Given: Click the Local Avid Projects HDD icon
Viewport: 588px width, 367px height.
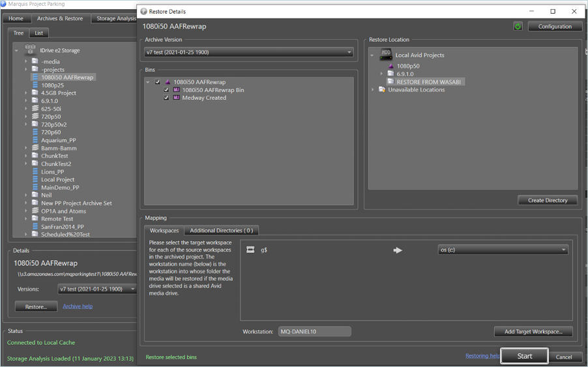Looking at the screenshot, I should coord(386,55).
